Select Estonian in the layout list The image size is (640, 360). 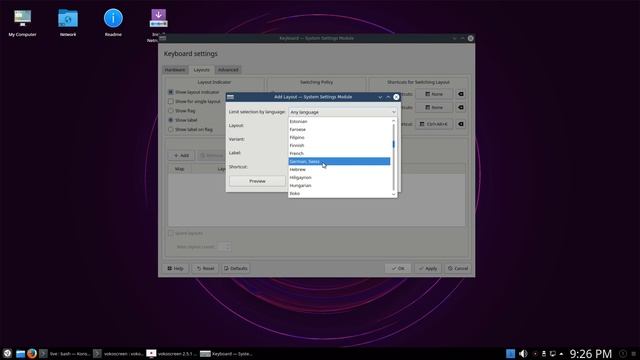pos(339,121)
